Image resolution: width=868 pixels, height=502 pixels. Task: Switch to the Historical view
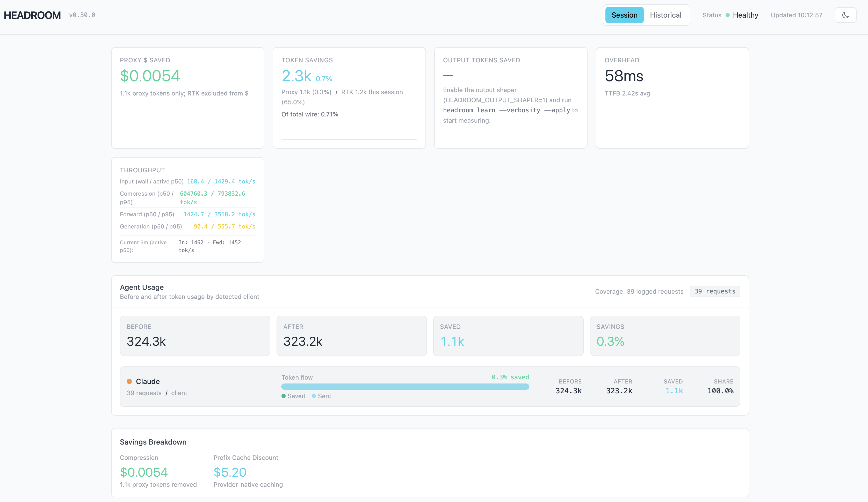666,15
